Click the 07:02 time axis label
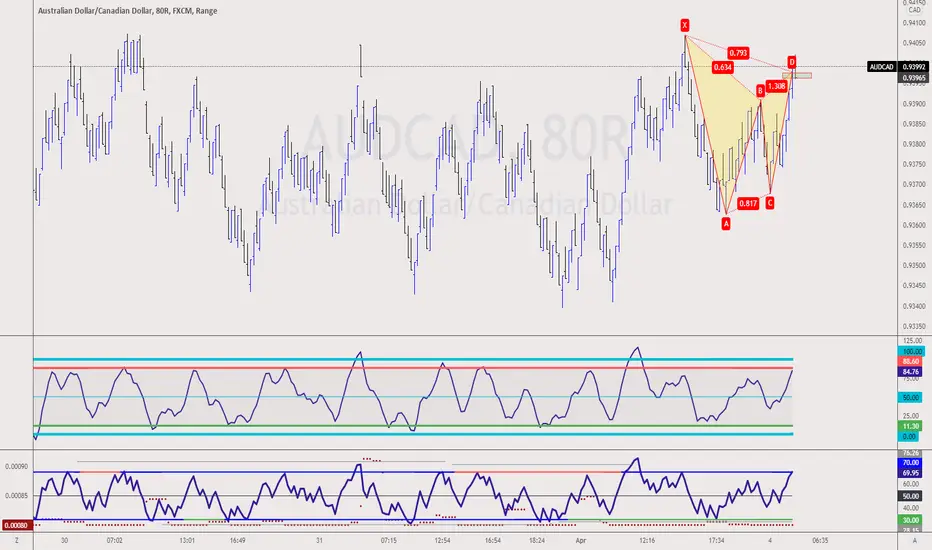This screenshot has height=550, width=932. click(x=115, y=540)
